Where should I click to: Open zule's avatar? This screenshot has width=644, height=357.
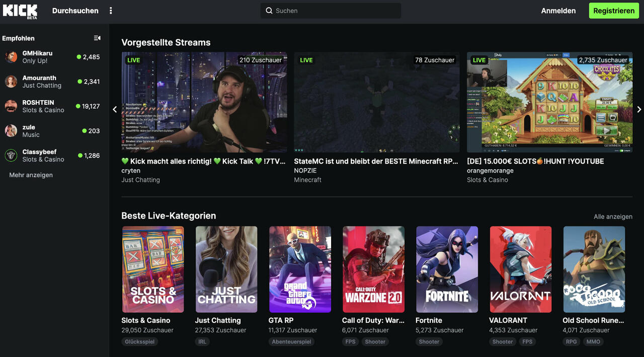11,131
